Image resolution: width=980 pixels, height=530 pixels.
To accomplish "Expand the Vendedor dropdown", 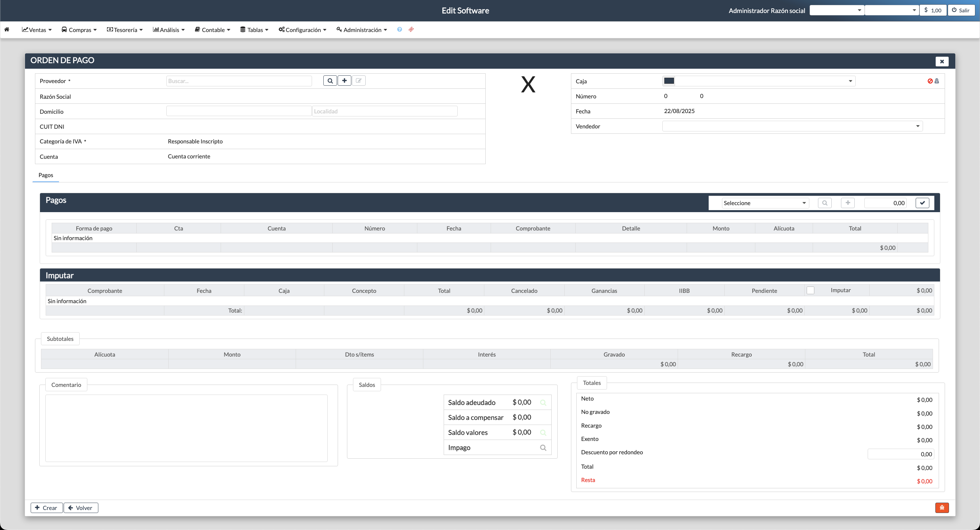I will pyautogui.click(x=918, y=126).
